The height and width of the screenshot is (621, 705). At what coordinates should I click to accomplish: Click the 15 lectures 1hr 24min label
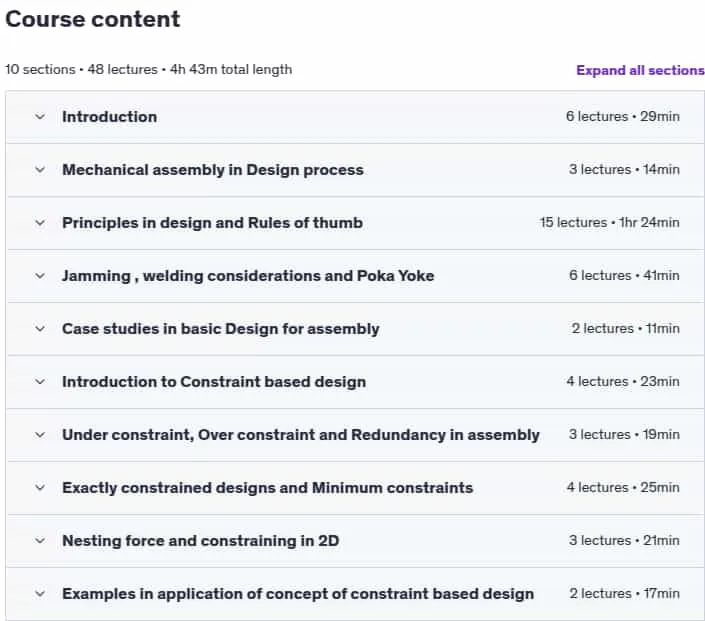[610, 223]
